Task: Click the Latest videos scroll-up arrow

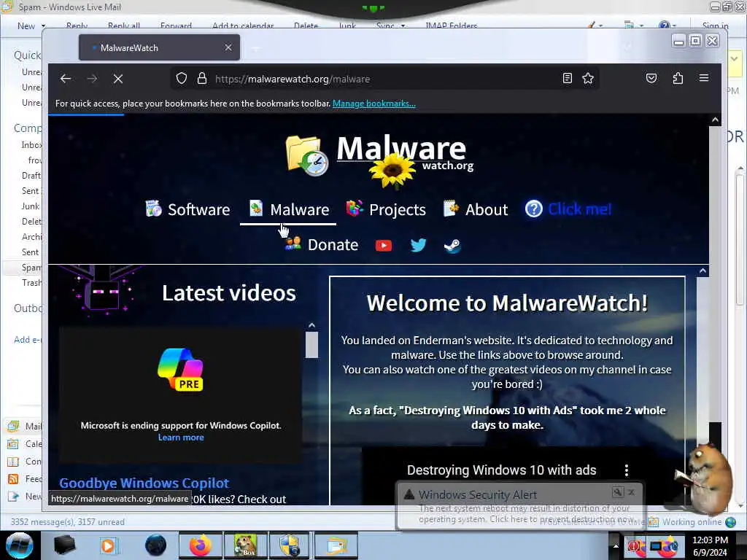Action: pos(311,324)
